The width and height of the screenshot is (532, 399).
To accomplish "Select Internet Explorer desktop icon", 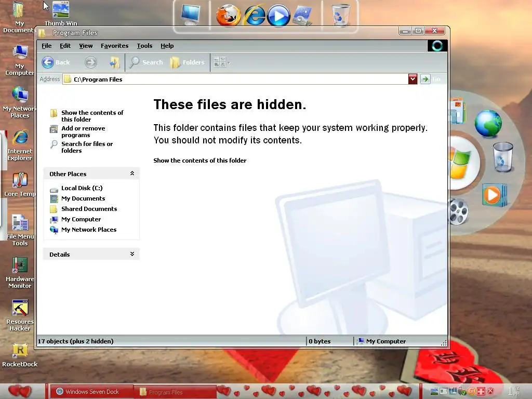I will [20, 145].
